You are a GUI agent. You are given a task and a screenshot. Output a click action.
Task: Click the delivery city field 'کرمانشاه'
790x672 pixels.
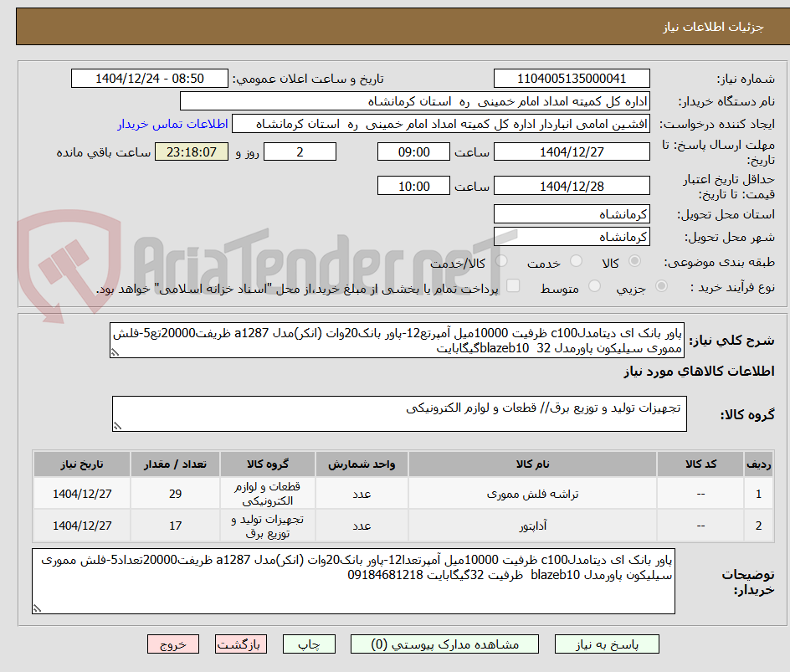(572, 237)
